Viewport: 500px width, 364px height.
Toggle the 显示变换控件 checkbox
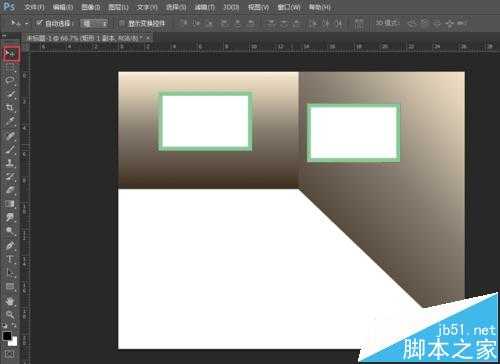pos(122,23)
